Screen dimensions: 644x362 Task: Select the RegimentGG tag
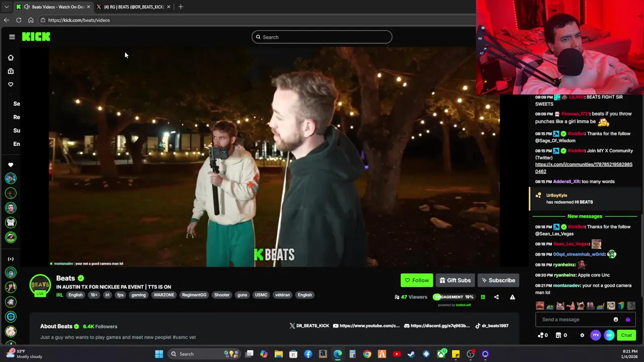coord(194,295)
